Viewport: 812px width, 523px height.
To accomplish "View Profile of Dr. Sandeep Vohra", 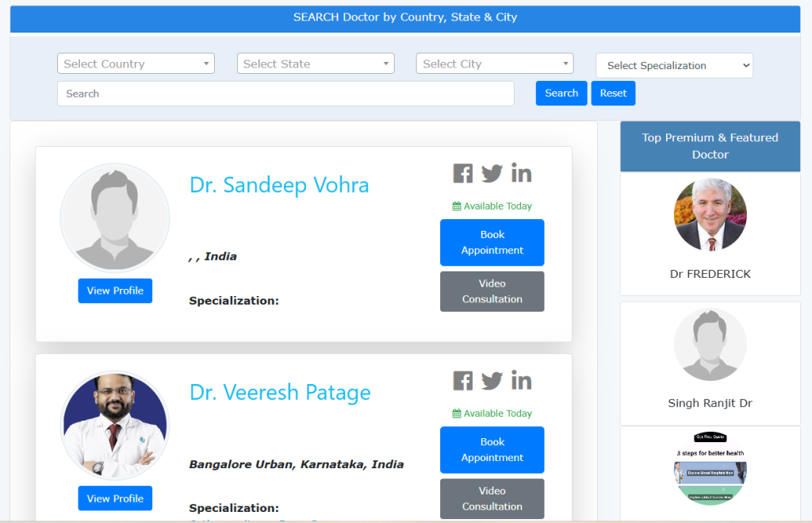I will 115,290.
